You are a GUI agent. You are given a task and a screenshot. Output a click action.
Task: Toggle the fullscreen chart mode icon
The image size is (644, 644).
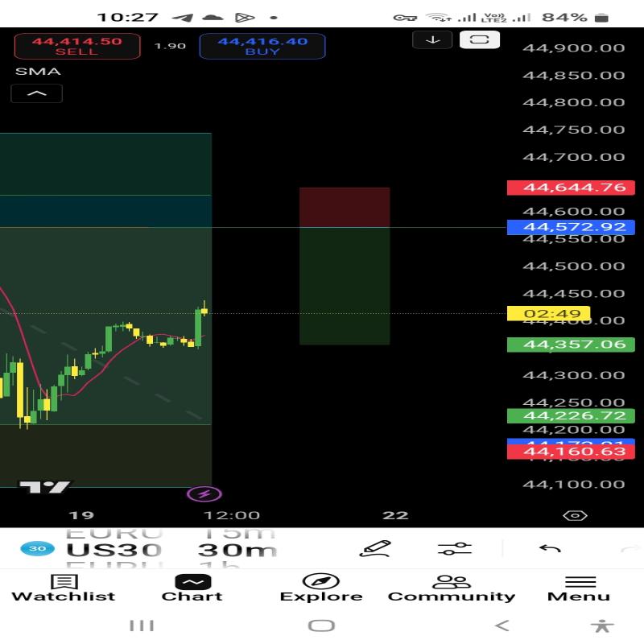[x=479, y=39]
